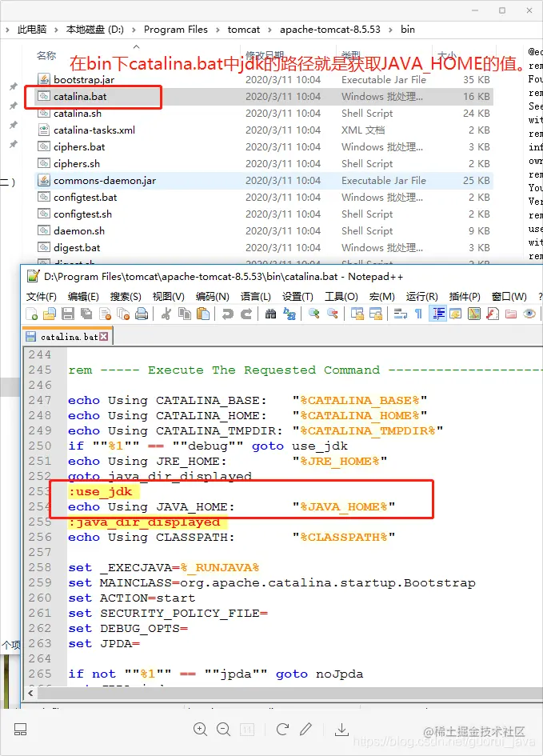Click the Redo arrow icon in Notepad++ toolbar

pyautogui.click(x=246, y=314)
